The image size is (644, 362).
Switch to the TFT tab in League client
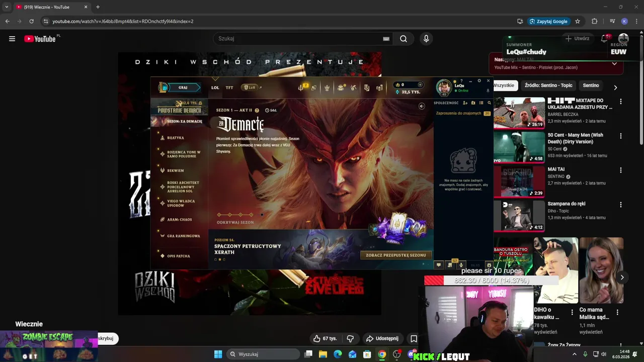229,87
